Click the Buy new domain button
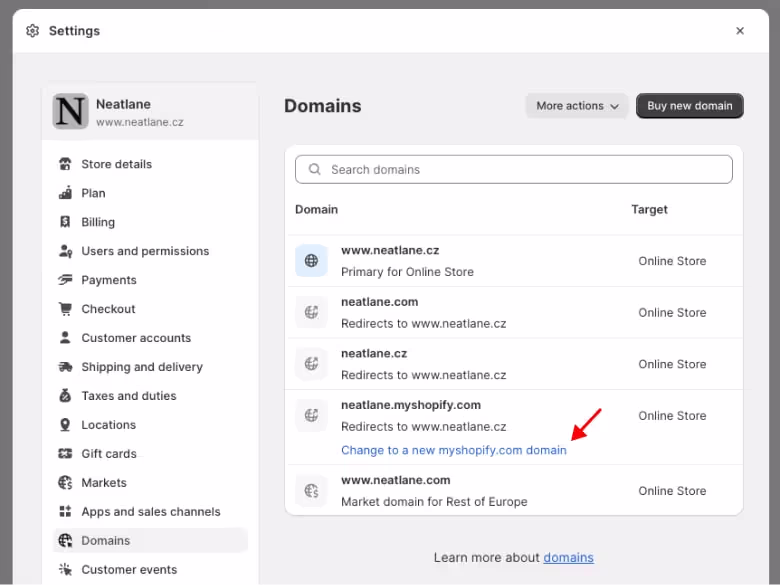The height and width of the screenshot is (585, 780). click(x=689, y=106)
